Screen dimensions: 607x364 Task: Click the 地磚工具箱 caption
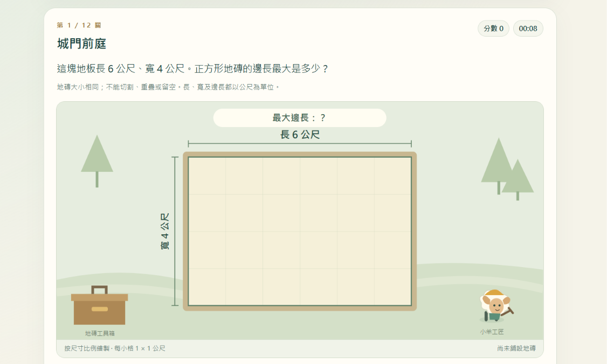(x=100, y=333)
